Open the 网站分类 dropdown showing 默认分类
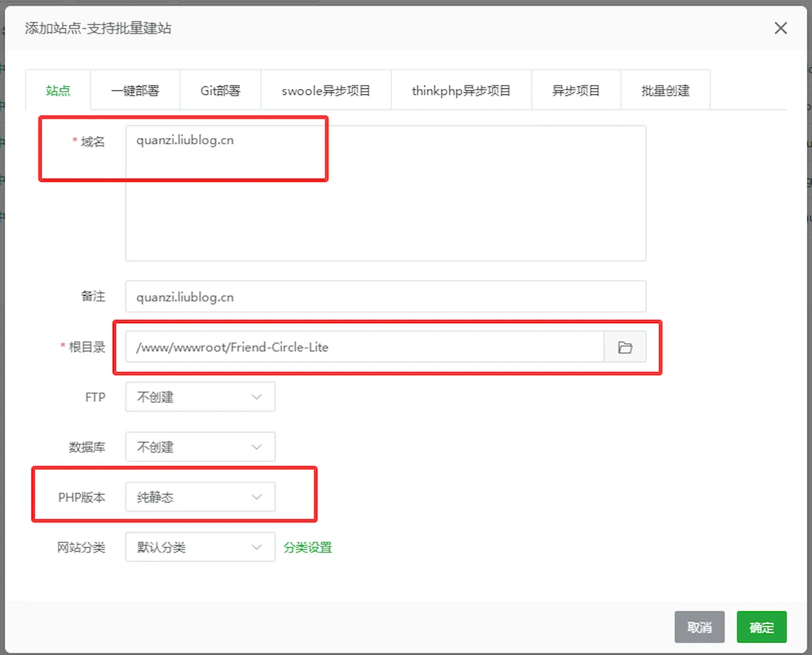The height and width of the screenshot is (655, 812). click(x=200, y=548)
